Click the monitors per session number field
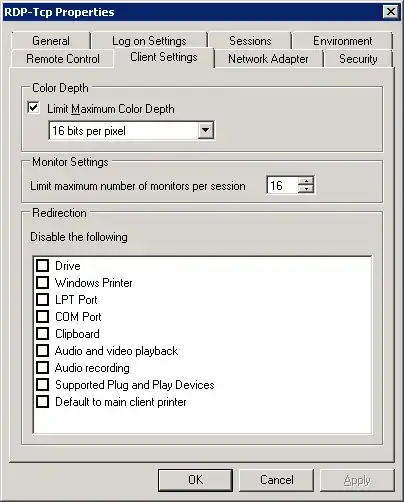Screen dimensions: 404x502 click(x=282, y=185)
